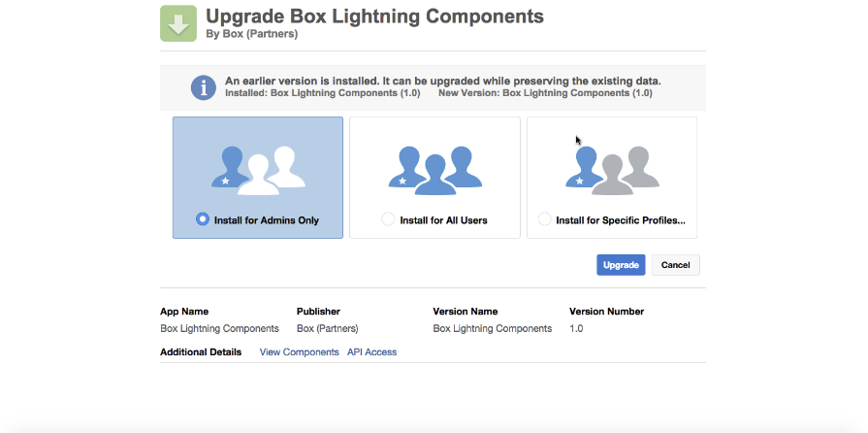
Task: Open the API Access link
Action: 372,352
